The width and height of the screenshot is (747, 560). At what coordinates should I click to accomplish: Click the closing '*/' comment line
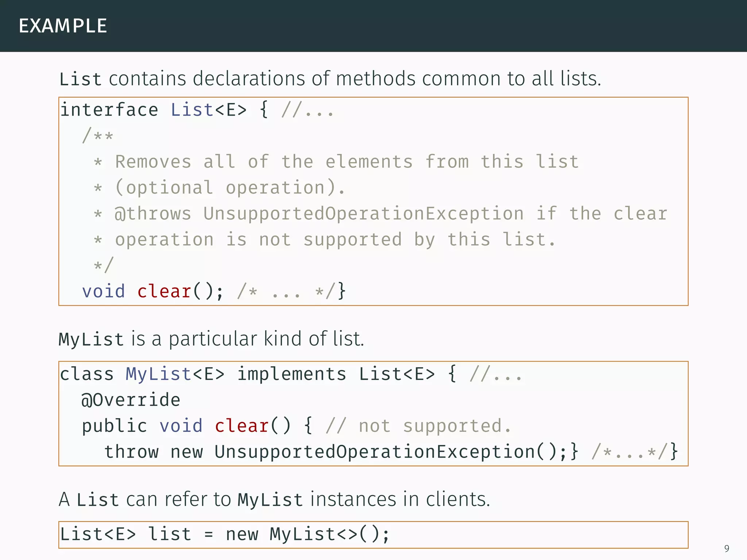pos(104,265)
